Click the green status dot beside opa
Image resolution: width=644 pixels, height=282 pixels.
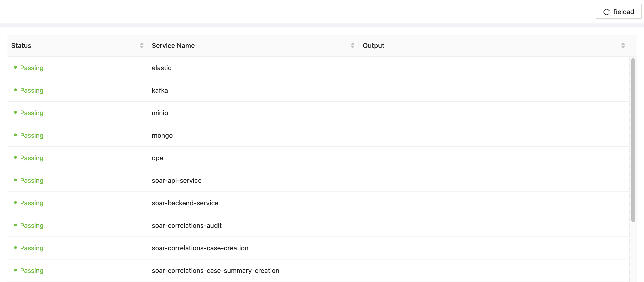click(x=15, y=158)
